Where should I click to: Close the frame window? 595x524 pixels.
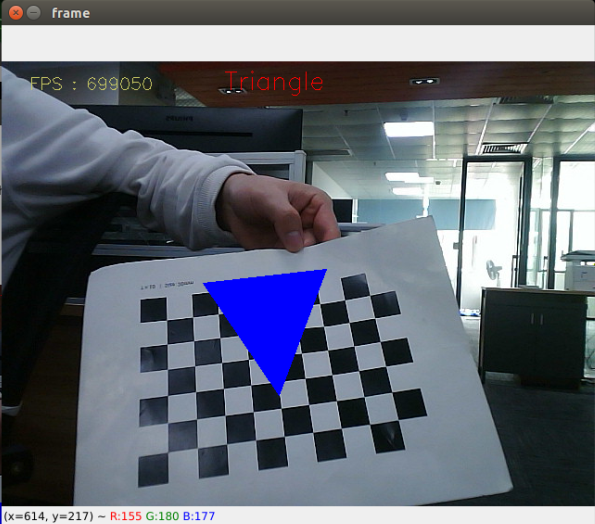[x=16, y=13]
